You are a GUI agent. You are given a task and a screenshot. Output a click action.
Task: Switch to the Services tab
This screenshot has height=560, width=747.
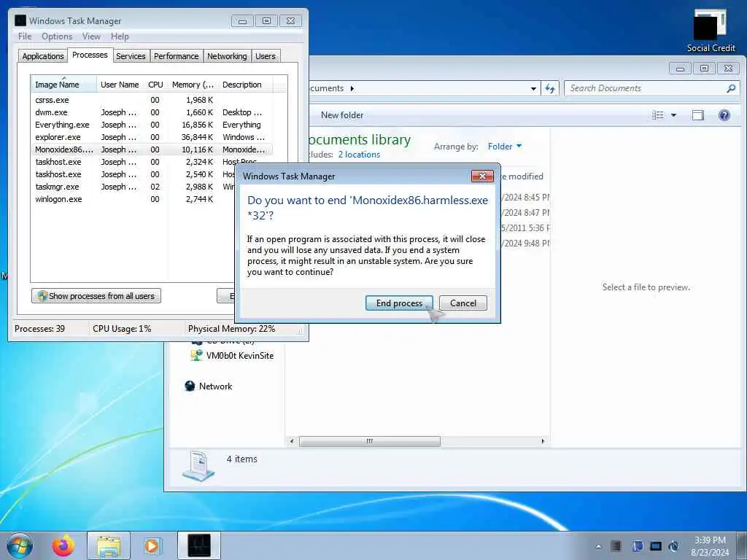point(131,56)
